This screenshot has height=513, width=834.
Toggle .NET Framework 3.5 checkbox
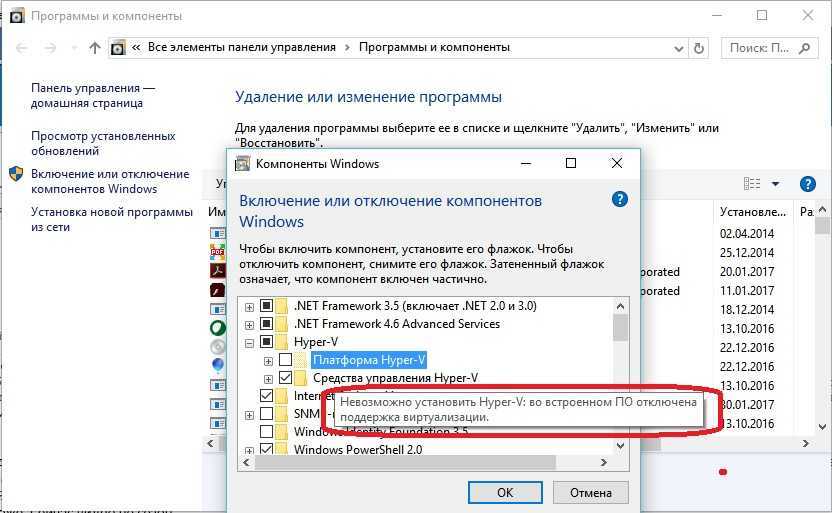tap(266, 306)
